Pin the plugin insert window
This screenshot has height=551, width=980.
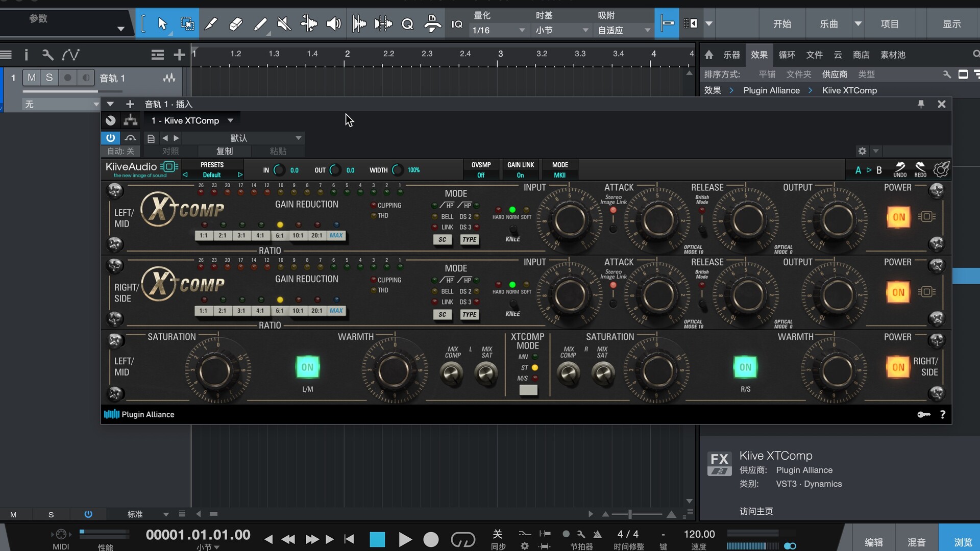[x=921, y=104]
